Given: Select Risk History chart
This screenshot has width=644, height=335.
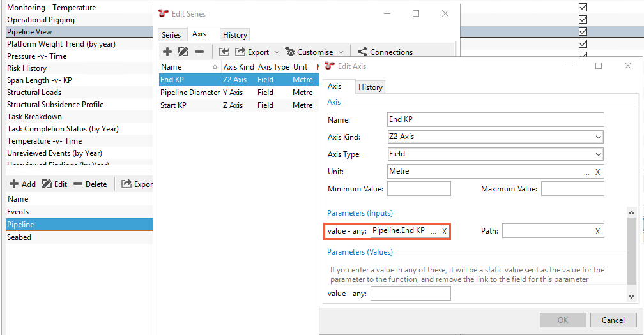Looking at the screenshot, I should coord(27,68).
